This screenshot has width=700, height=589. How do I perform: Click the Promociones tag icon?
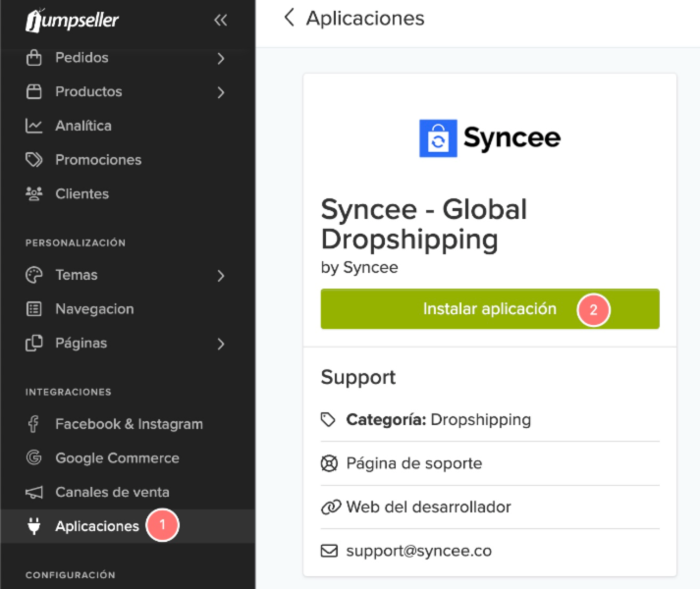pyautogui.click(x=34, y=160)
